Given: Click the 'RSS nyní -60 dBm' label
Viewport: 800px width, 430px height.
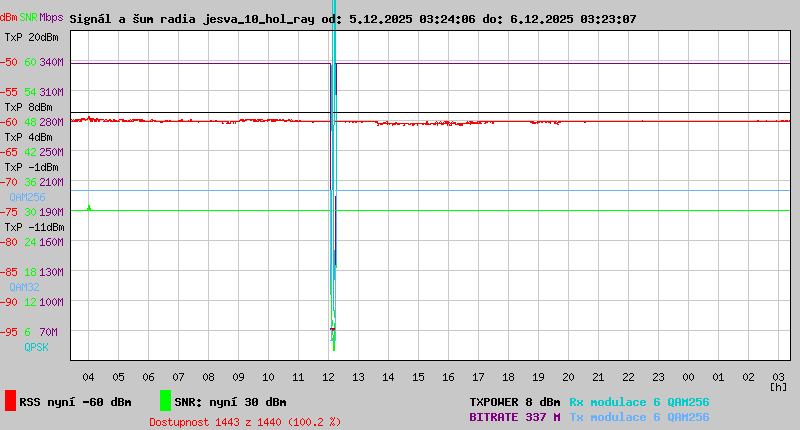Looking at the screenshot, I should 75,402.
